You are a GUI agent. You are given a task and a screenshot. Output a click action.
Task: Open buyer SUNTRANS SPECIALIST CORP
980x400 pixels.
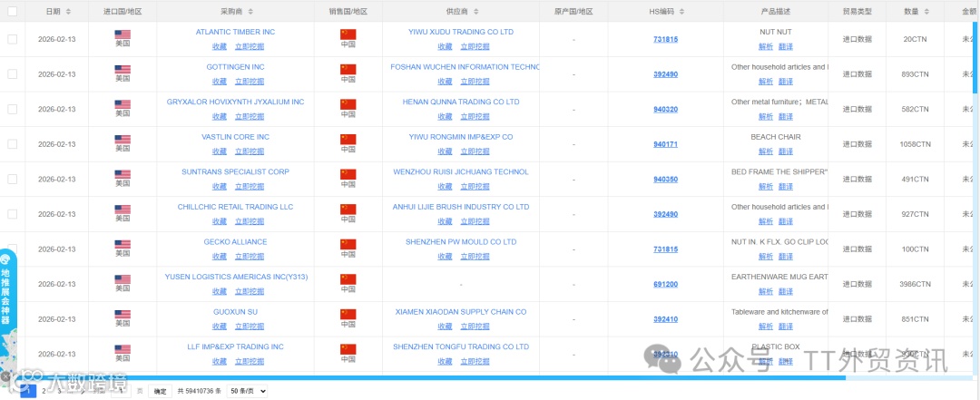pyautogui.click(x=235, y=171)
